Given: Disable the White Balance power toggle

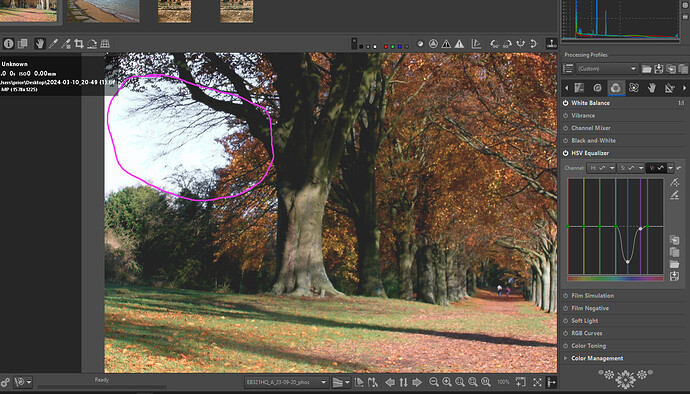Looking at the screenshot, I should click(565, 103).
